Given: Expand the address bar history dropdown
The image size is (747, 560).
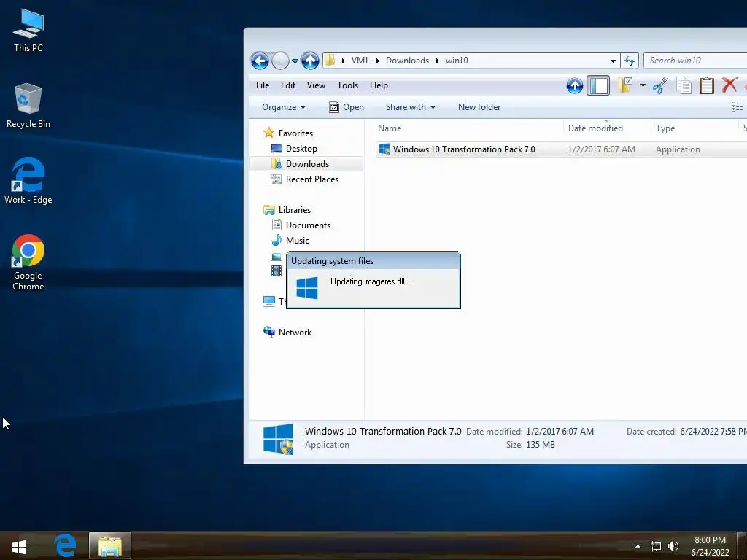Looking at the screenshot, I should point(613,61).
